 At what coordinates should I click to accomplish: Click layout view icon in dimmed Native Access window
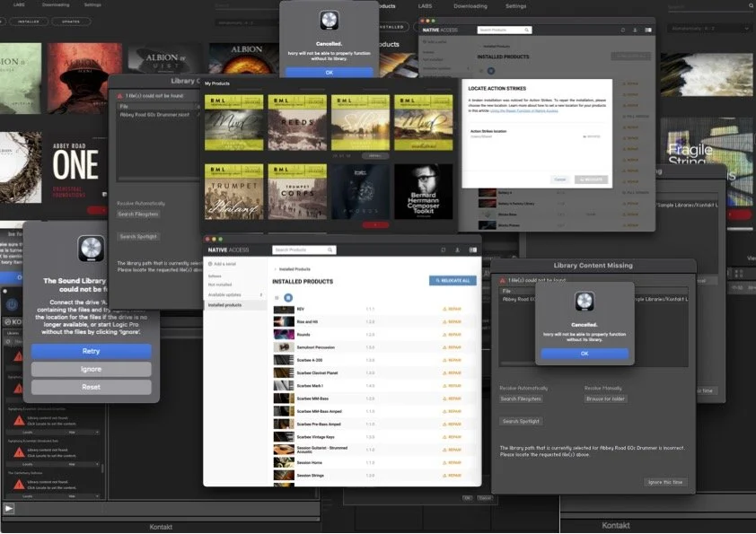tap(648, 30)
